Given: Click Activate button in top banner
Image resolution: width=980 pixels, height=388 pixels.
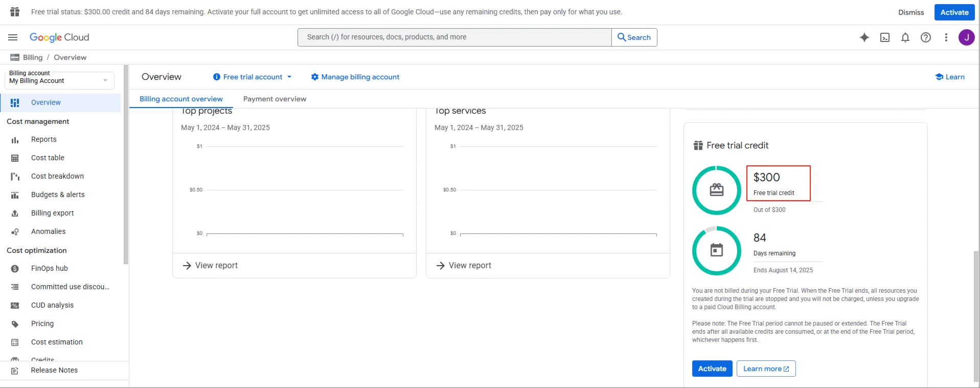Looking at the screenshot, I should 954,12.
